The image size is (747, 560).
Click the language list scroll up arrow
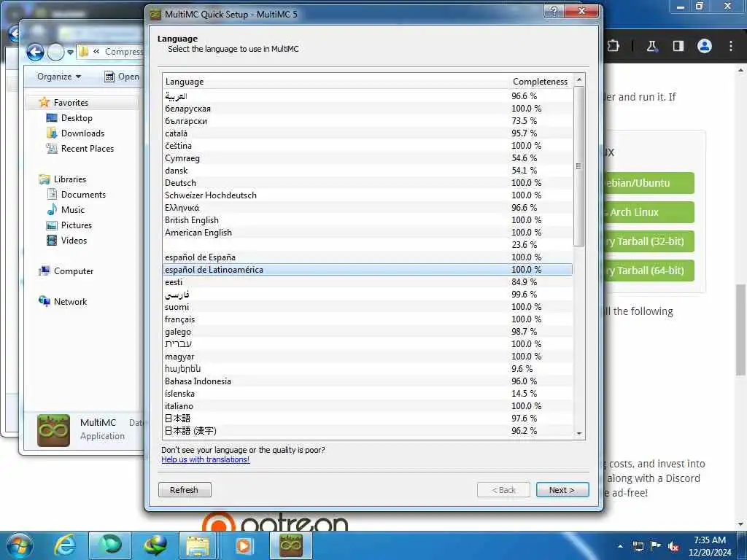click(x=578, y=79)
